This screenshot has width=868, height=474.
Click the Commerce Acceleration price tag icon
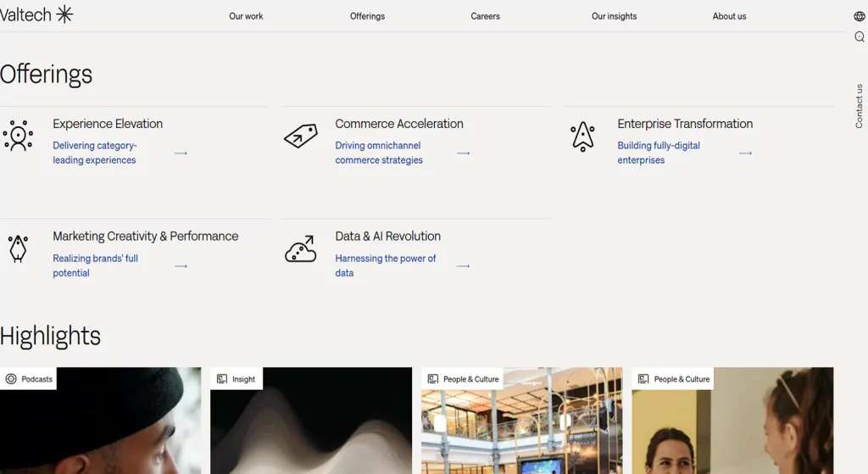[x=300, y=136]
